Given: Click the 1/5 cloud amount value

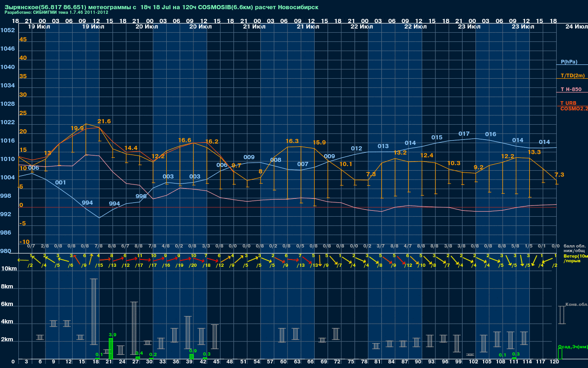Looking at the screenshot, I should pos(528,246).
